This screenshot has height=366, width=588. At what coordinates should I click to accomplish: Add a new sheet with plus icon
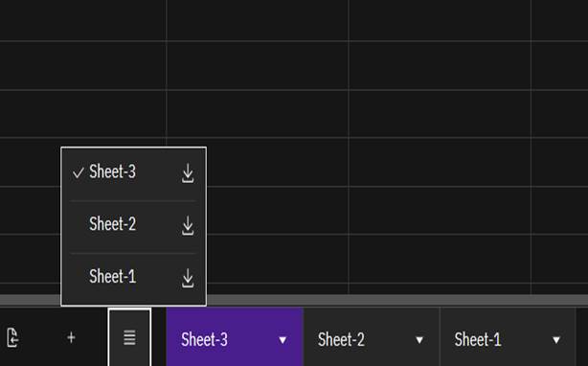click(71, 337)
